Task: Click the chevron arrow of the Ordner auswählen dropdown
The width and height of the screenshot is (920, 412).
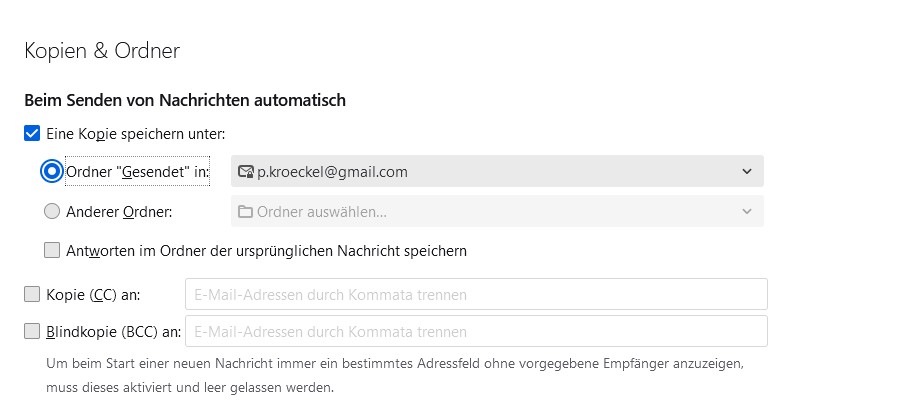Action: pos(746,211)
